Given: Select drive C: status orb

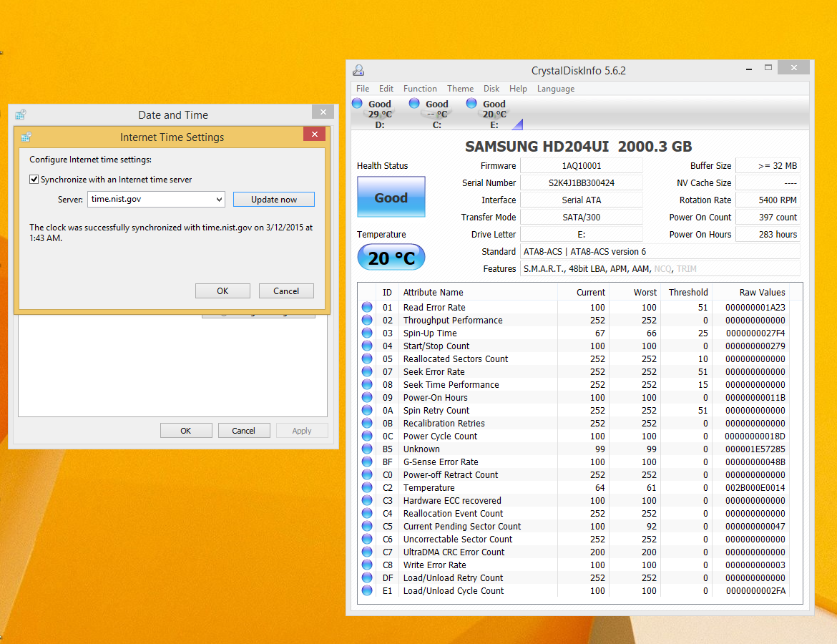Looking at the screenshot, I should pos(414,103).
